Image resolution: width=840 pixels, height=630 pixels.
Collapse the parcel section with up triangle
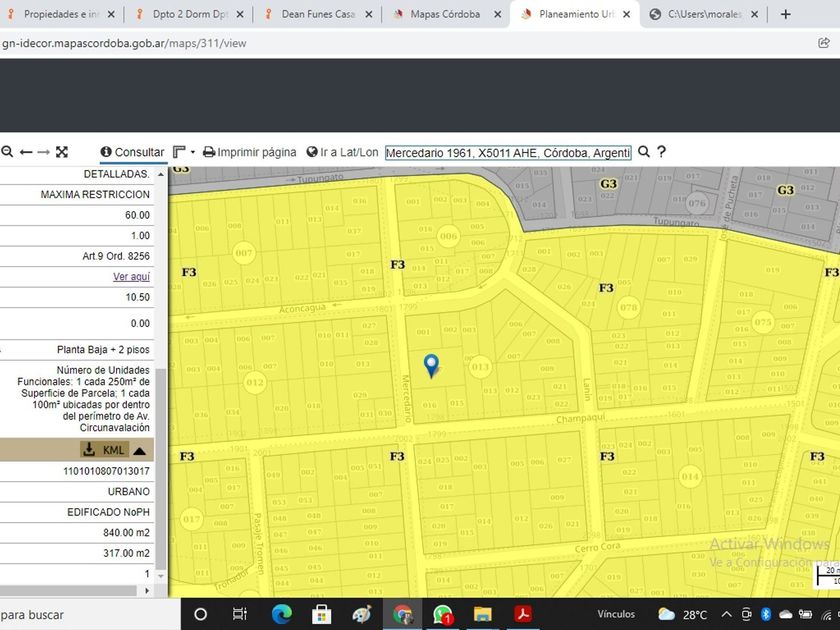pos(139,451)
